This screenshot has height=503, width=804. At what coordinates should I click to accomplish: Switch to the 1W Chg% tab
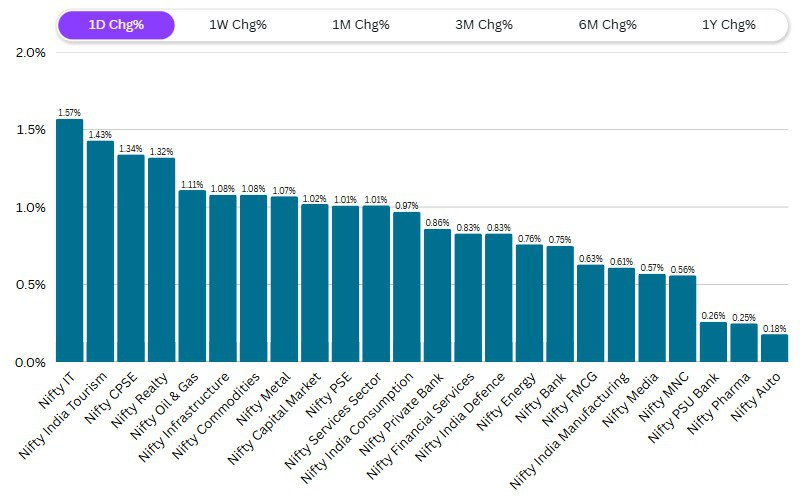point(238,25)
